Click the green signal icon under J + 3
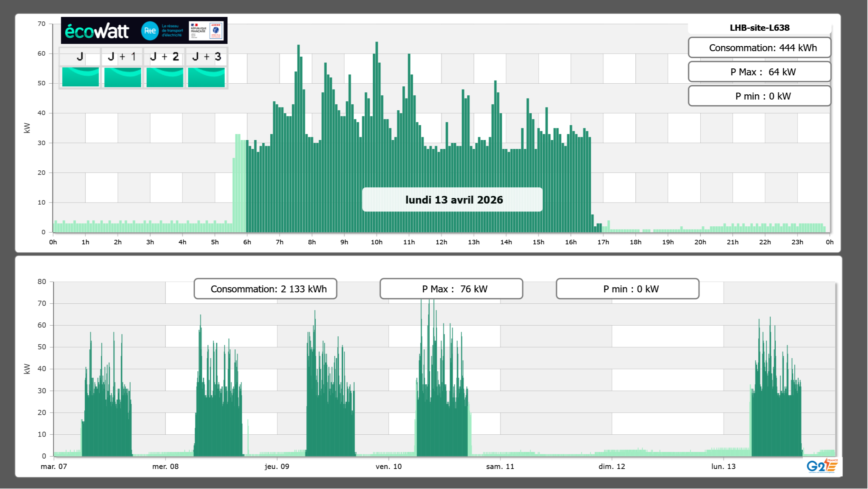 coord(206,77)
